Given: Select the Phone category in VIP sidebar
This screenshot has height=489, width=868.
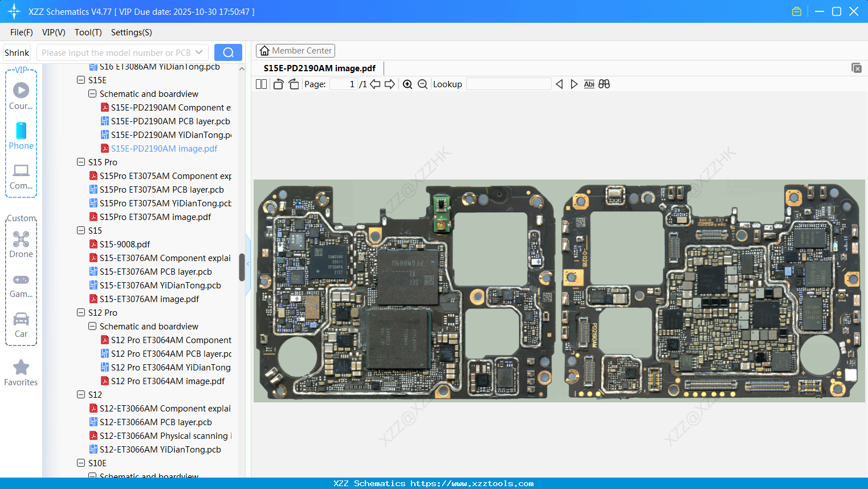Looking at the screenshot, I should point(21,136).
